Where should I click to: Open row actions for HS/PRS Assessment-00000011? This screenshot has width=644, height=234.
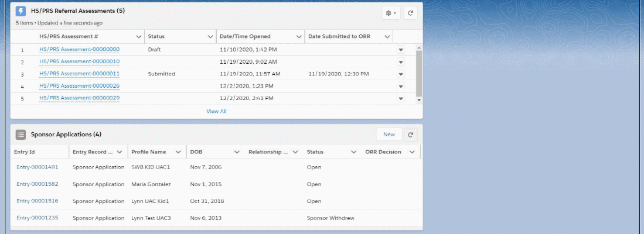[401, 74]
